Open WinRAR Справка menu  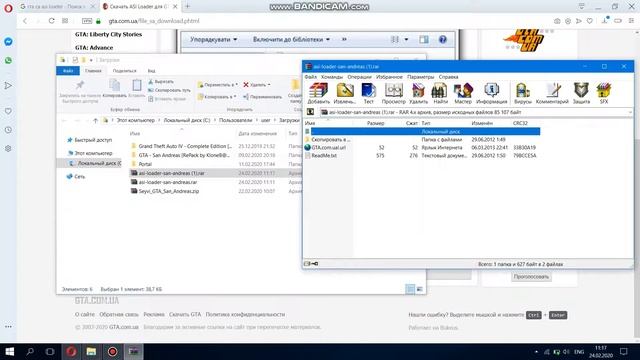pos(448,77)
